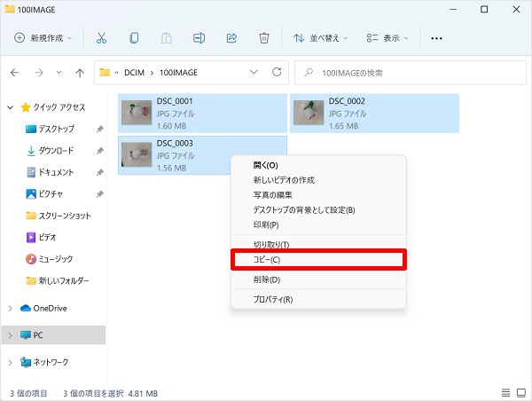Screen dimensions: 532x401
Task: Open the 並べ替え sort dropdown
Action: pyautogui.click(x=321, y=38)
